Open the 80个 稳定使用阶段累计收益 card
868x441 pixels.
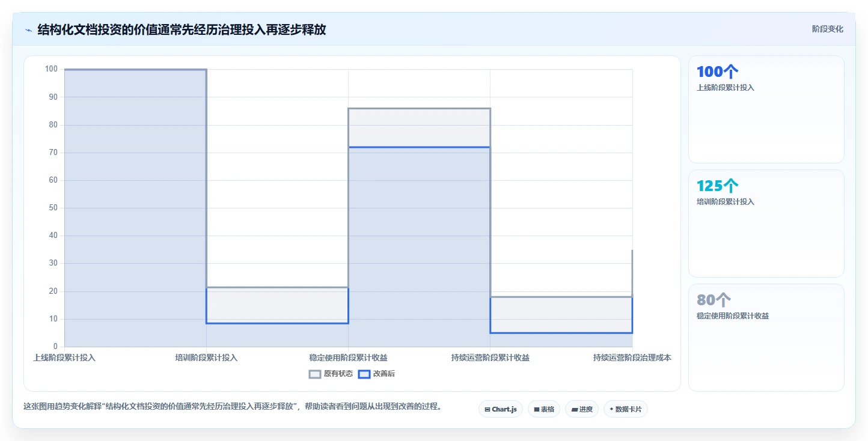coord(766,338)
